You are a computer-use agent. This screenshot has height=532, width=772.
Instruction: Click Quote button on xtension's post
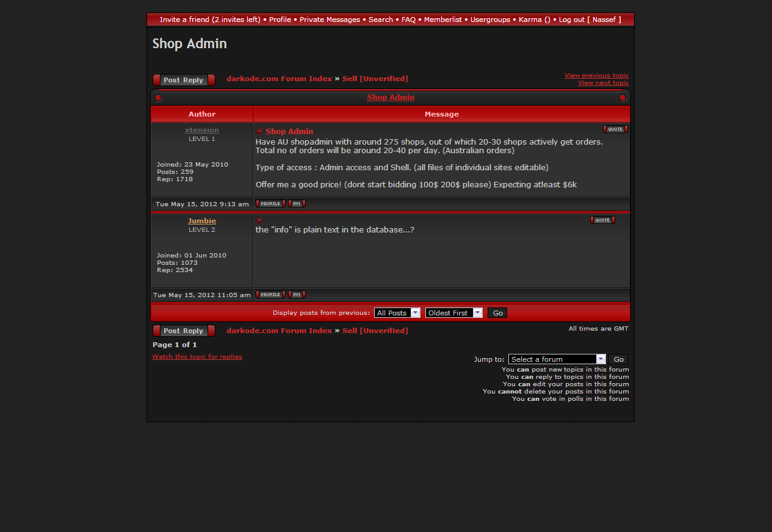coord(615,129)
